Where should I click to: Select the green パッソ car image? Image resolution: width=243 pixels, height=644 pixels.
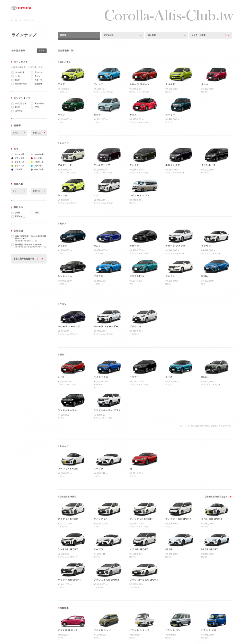pyautogui.click(x=73, y=105)
